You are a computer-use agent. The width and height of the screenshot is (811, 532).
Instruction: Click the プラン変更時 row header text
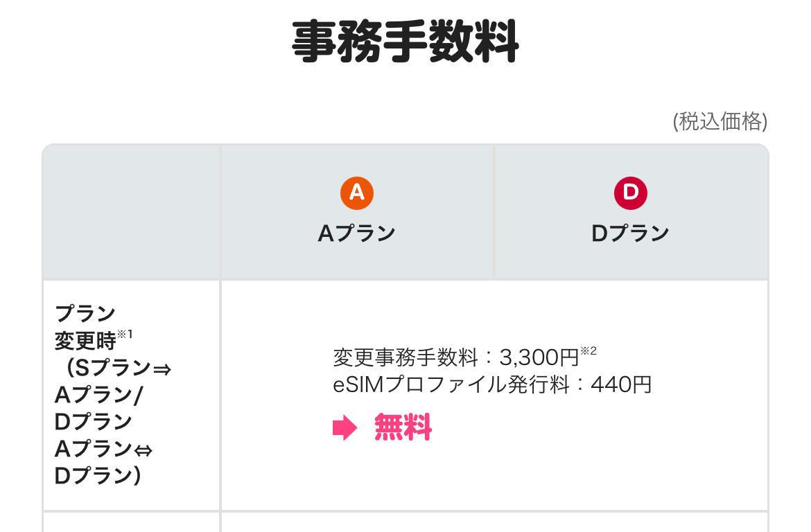point(85,314)
